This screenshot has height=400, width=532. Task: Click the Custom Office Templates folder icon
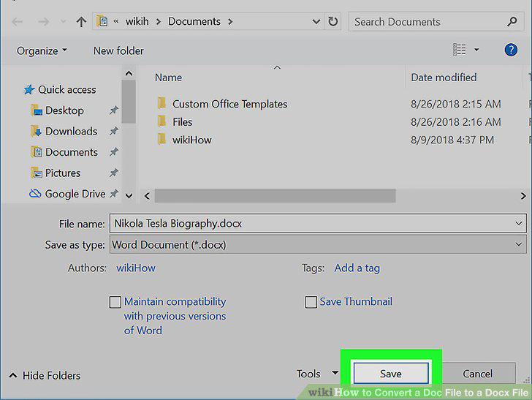pyautogui.click(x=161, y=102)
